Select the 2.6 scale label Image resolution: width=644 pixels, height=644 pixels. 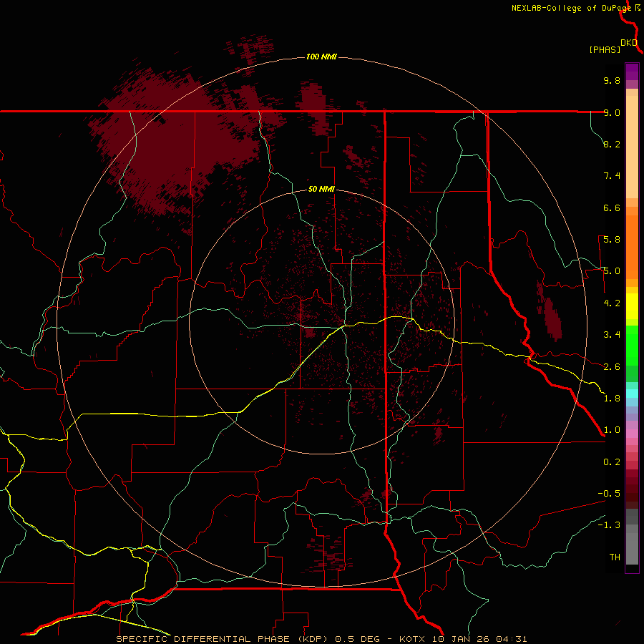(612, 367)
